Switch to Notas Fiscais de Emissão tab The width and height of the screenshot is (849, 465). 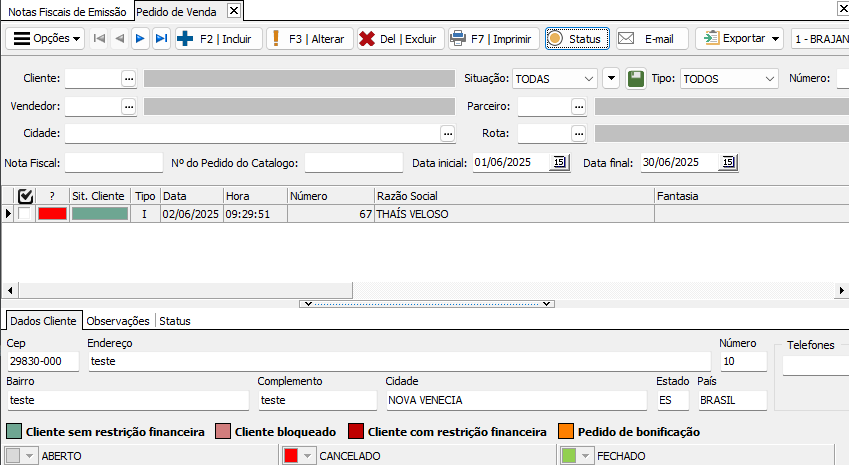(x=68, y=11)
